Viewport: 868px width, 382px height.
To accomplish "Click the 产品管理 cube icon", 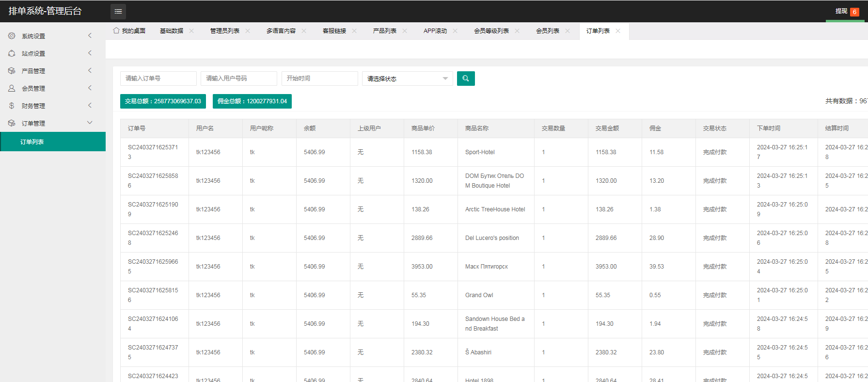I will (12, 71).
